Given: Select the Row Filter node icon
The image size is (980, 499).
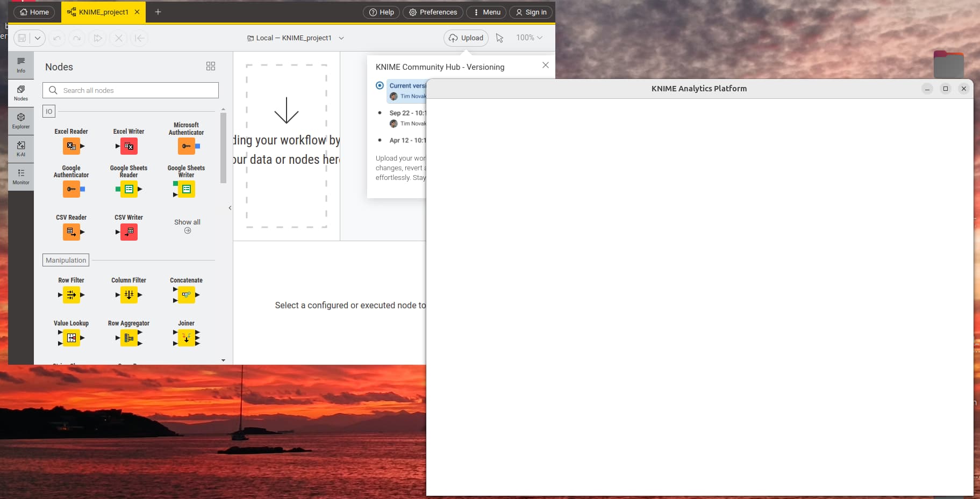Looking at the screenshot, I should [x=71, y=295].
